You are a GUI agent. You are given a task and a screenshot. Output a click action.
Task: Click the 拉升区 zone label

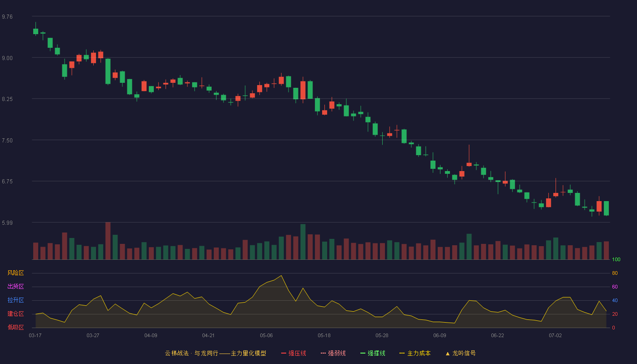pos(15,300)
